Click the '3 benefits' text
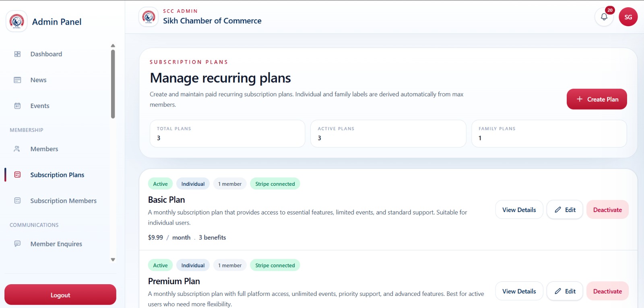The width and height of the screenshot is (644, 308). 212,237
